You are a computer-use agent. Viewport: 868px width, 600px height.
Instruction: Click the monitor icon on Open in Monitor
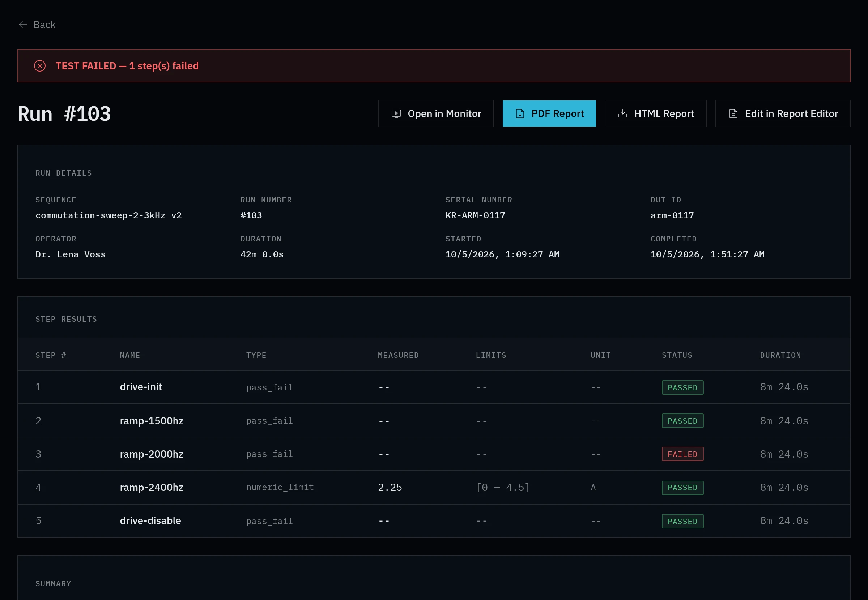[396, 113]
